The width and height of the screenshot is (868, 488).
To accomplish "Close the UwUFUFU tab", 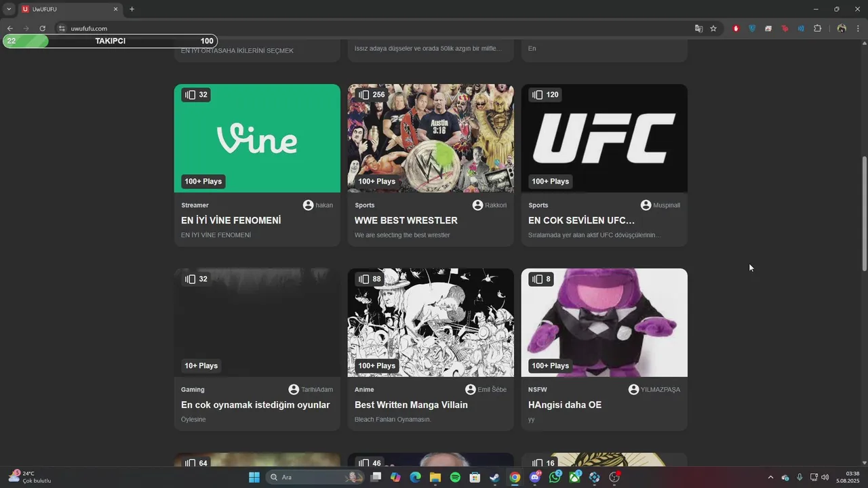I will [x=115, y=9].
